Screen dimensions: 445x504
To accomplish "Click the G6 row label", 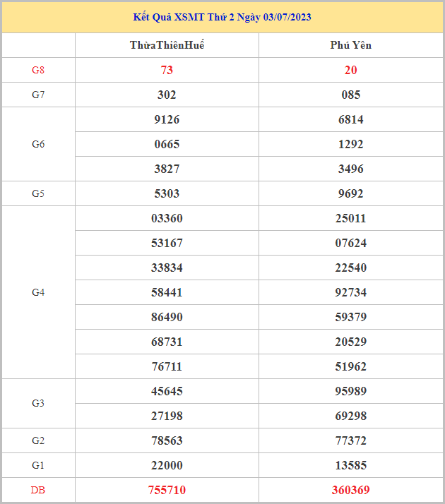I will [38, 144].
